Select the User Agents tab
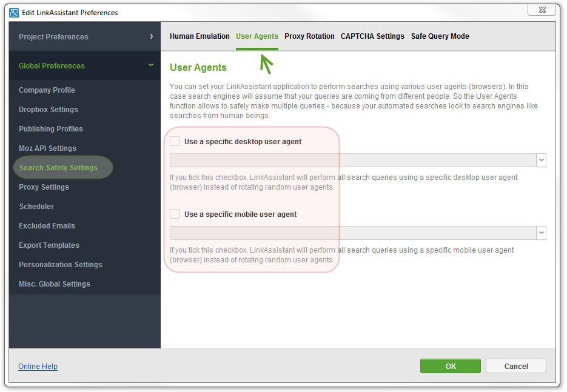 pyautogui.click(x=257, y=36)
